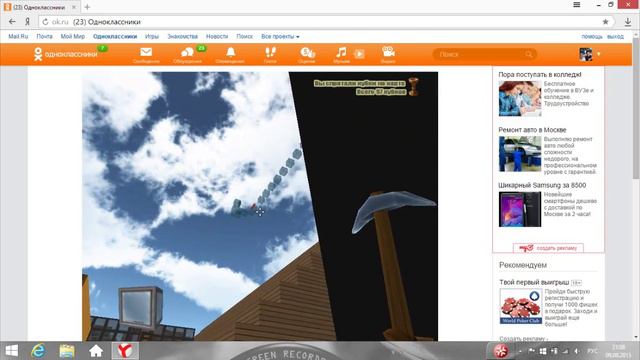Open the Mail.Ru link
Viewport: 640px width, 360px height.
pyautogui.click(x=18, y=36)
